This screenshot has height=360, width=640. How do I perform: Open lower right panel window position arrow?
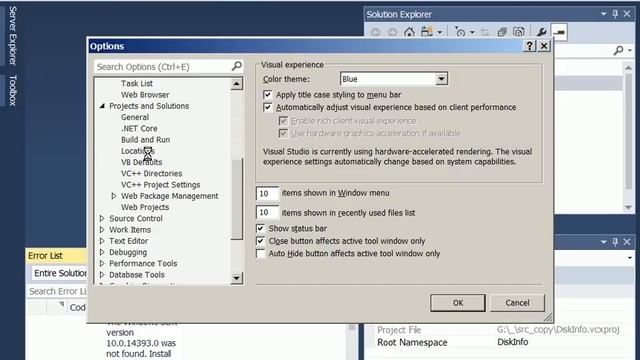[x=604, y=242]
